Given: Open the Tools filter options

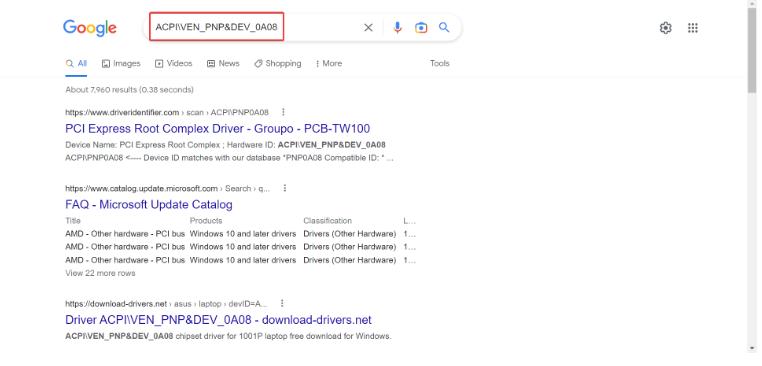Looking at the screenshot, I should click(x=440, y=63).
